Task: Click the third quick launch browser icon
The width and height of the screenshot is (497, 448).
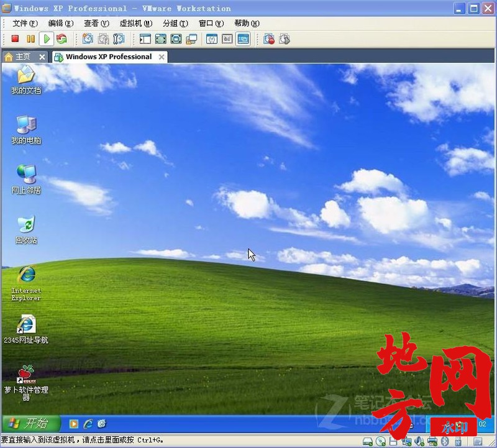Action: pyautogui.click(x=102, y=424)
